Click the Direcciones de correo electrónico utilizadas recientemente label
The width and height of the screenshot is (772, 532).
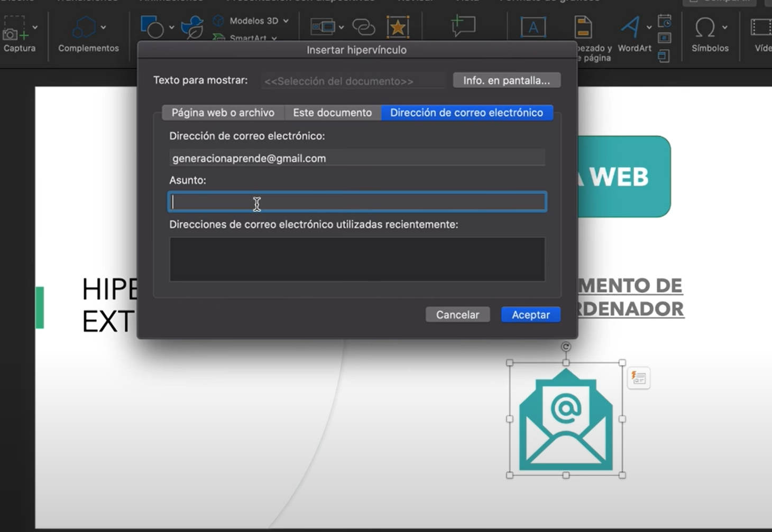click(x=314, y=225)
